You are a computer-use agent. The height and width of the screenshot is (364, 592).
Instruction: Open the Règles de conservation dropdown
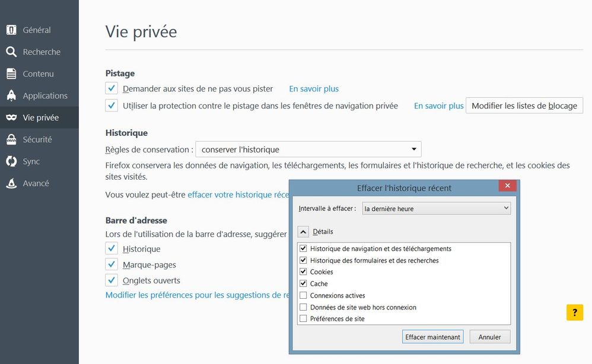[x=308, y=149]
